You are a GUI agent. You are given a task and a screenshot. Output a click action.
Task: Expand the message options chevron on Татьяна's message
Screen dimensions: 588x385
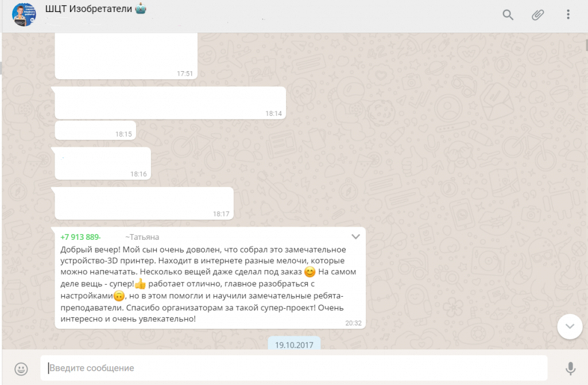tap(355, 236)
